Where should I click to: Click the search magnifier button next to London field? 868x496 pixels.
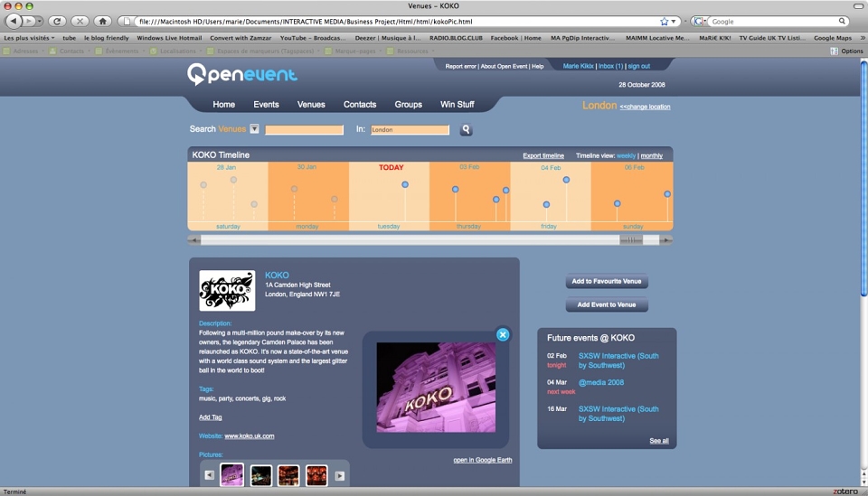click(467, 129)
